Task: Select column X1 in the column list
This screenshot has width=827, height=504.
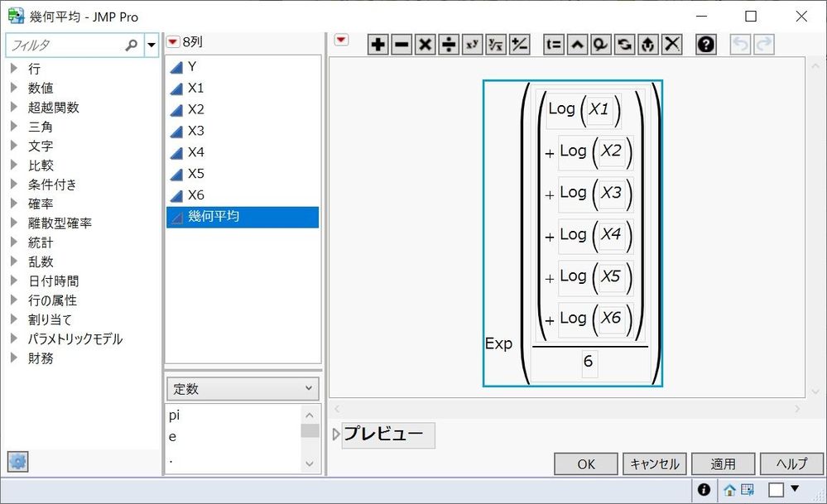Action: coord(243,88)
